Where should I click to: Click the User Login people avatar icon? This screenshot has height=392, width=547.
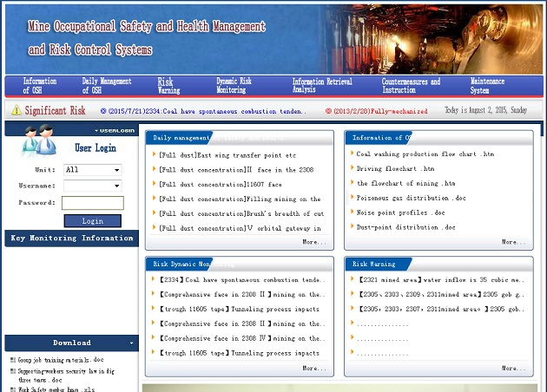[x=39, y=140]
